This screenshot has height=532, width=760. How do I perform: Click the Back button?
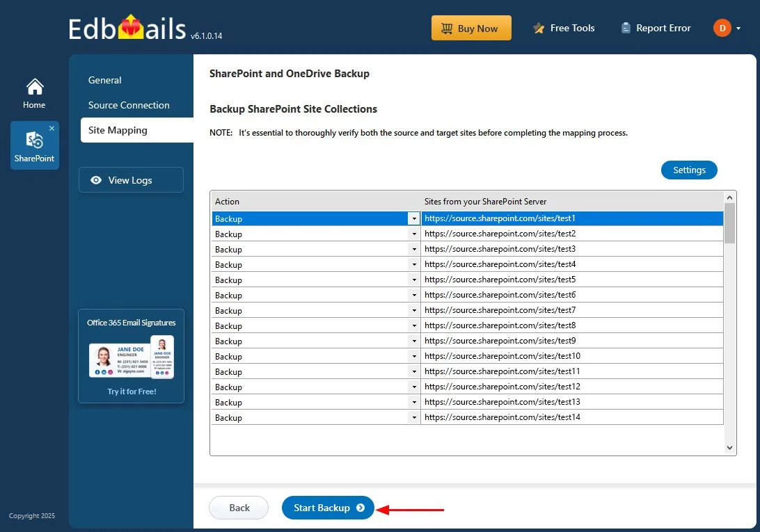[x=239, y=507]
